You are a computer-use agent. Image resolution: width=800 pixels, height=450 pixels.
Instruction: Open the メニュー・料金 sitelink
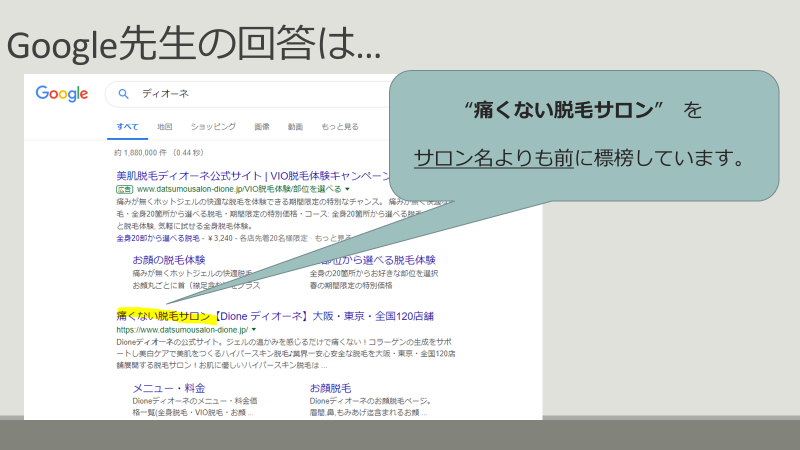click(169, 388)
